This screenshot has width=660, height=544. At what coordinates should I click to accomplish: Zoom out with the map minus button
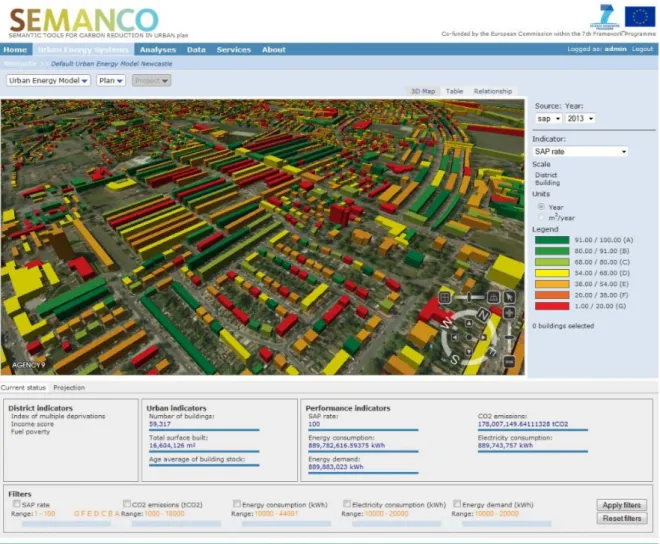point(509,361)
